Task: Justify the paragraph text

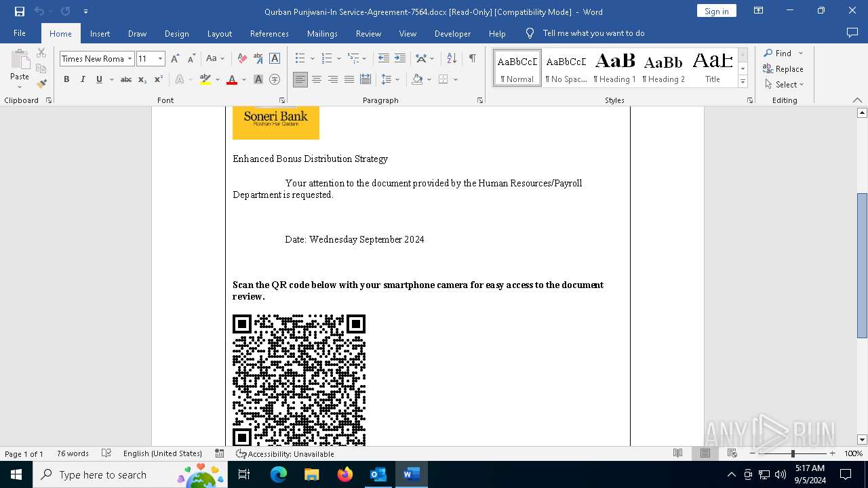Action: (349, 79)
